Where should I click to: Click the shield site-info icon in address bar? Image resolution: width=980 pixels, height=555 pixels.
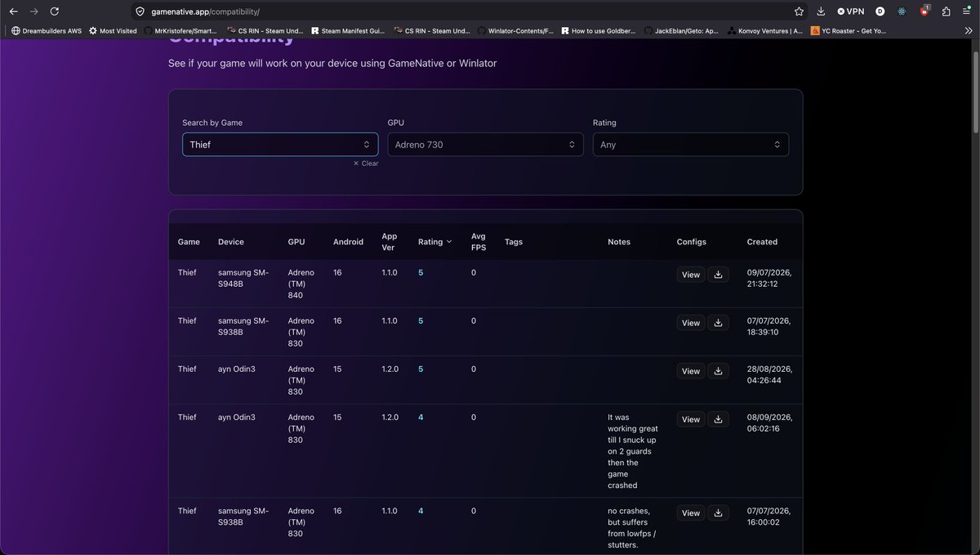pos(140,11)
